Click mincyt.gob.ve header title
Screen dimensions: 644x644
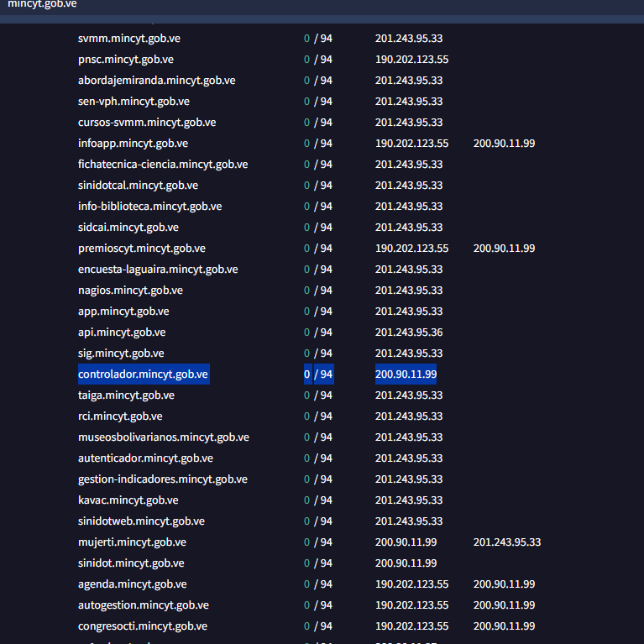click(42, 4)
